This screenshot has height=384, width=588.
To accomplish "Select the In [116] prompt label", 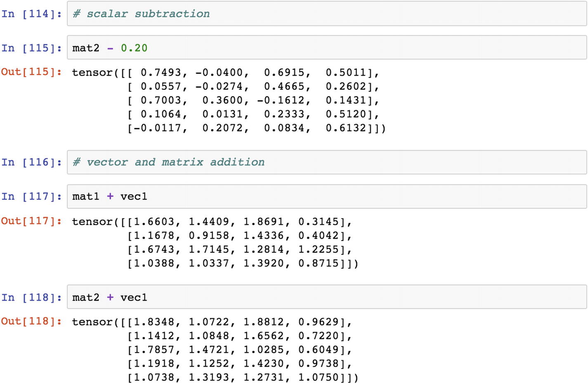I will 31,162.
